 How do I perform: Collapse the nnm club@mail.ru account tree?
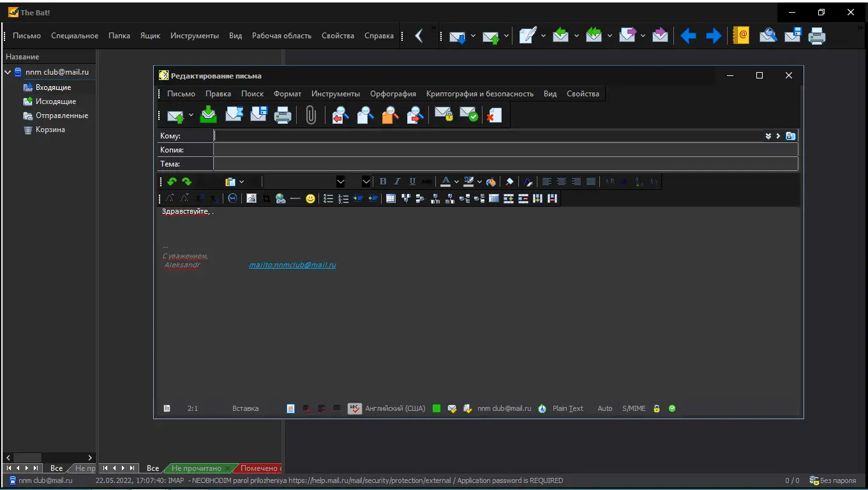click(8, 72)
